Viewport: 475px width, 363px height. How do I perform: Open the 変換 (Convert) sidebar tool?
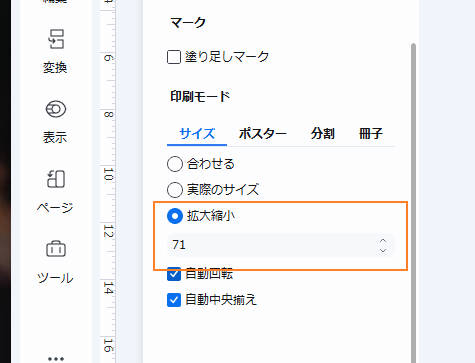point(55,51)
